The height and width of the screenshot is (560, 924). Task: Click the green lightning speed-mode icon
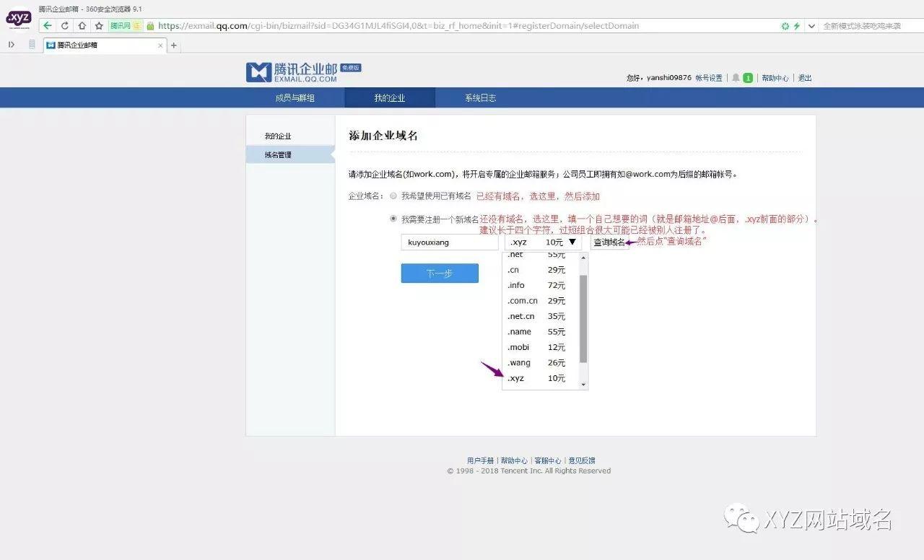click(x=798, y=25)
